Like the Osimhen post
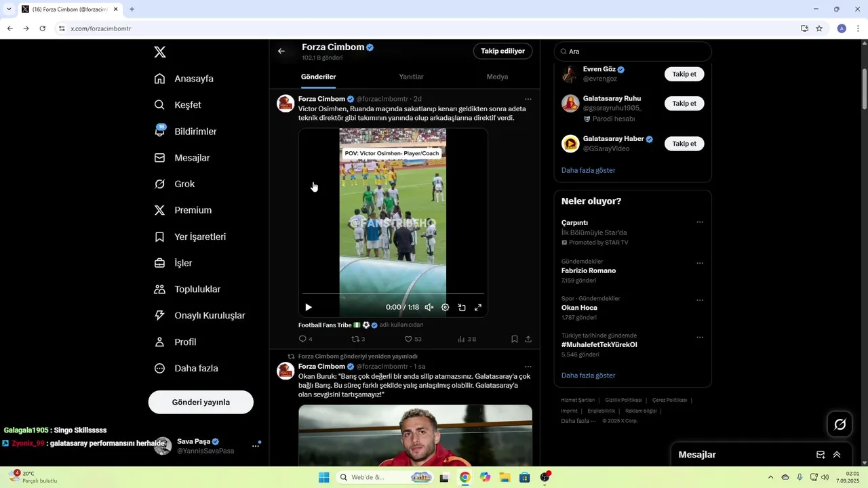Viewport: 868px width, 488px height. pyautogui.click(x=412, y=339)
